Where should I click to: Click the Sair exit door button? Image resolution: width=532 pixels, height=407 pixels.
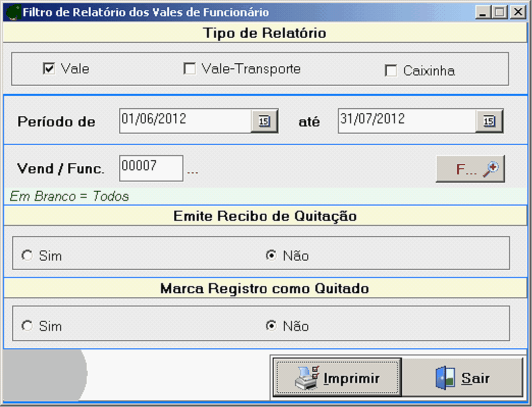point(463,378)
